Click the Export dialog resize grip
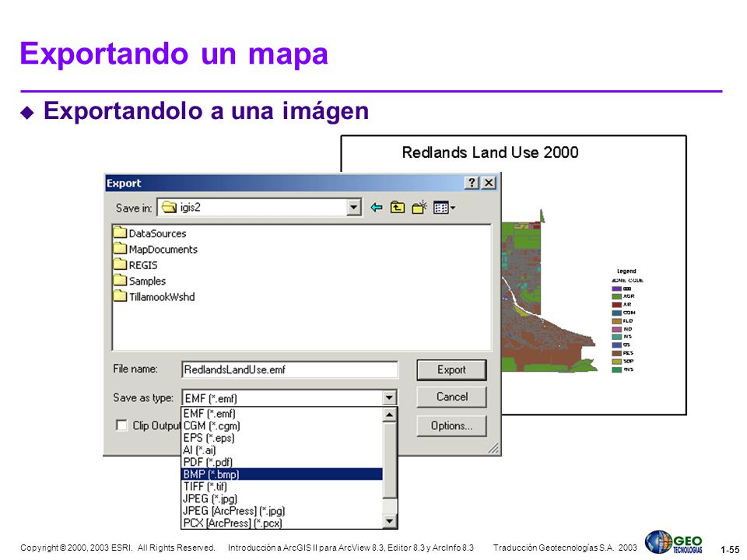The height and width of the screenshot is (560, 747). pos(493,448)
